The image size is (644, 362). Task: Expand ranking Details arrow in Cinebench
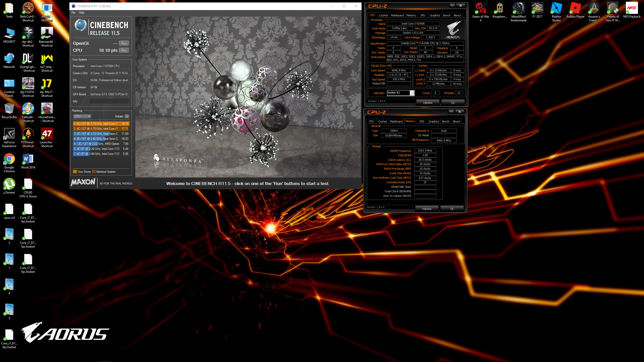pos(127,116)
